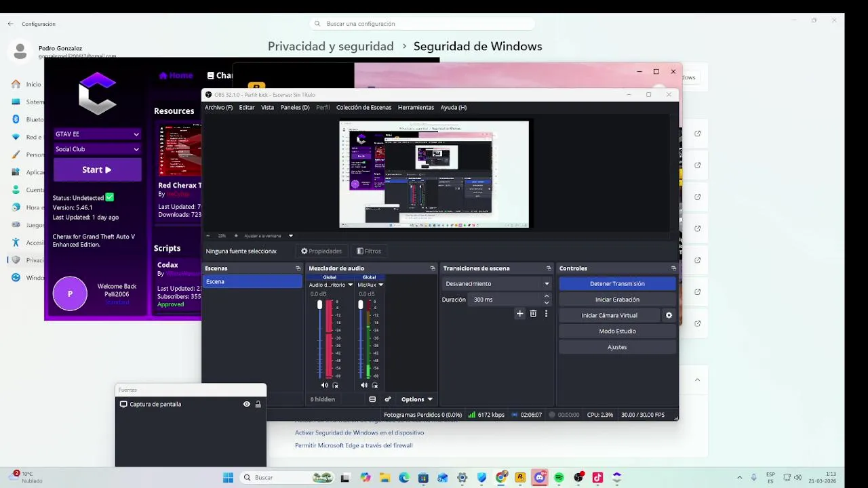The image size is (868, 488).
Task: Open Spotify from taskbar
Action: 559,477
